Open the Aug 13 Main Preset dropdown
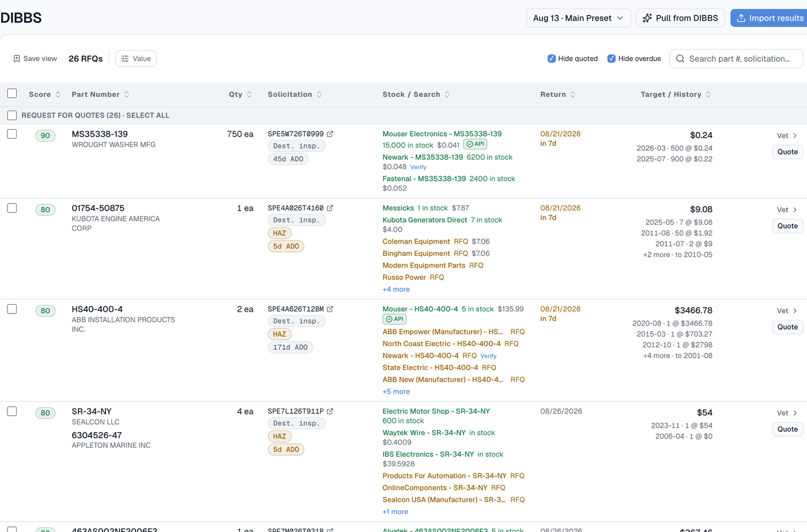This screenshot has height=532, width=807. (x=579, y=18)
